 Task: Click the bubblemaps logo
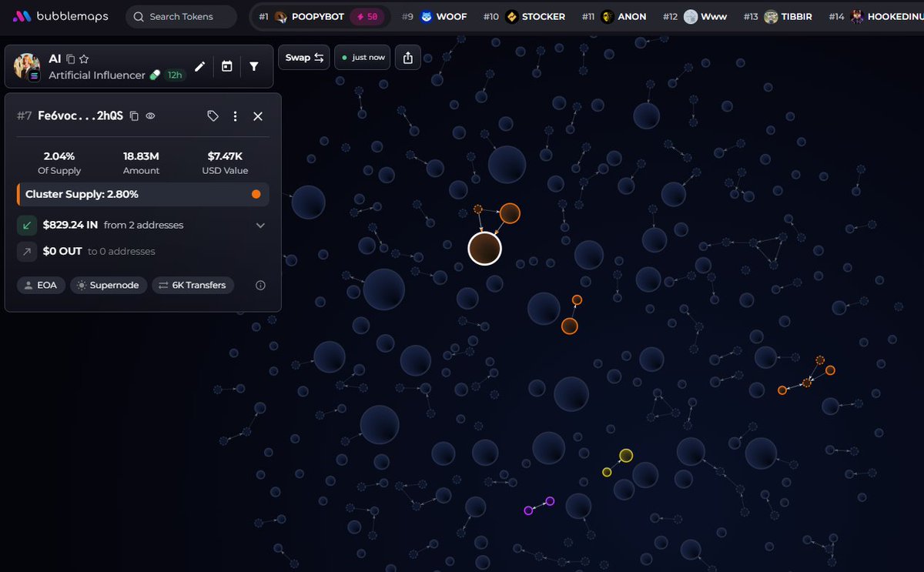coord(61,16)
